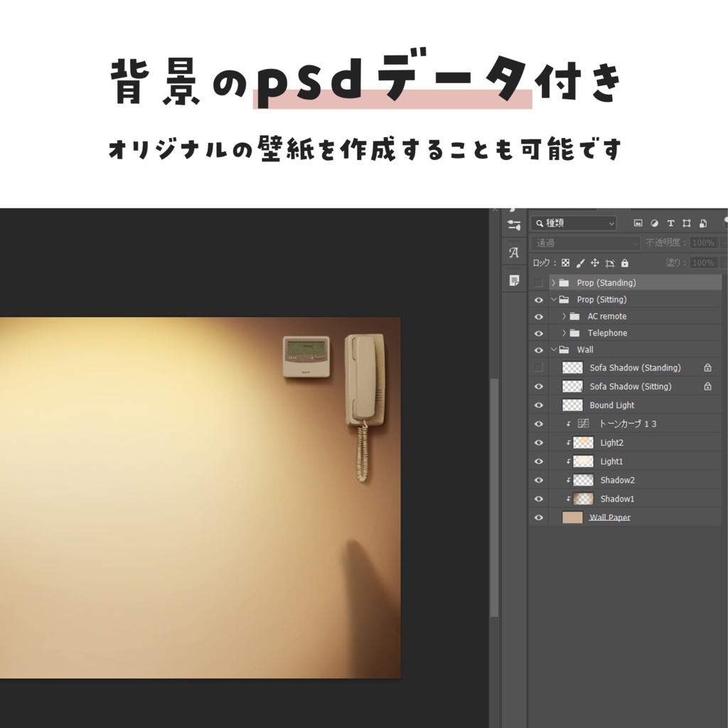Hide the Prop (Sitting) group
Image resolution: width=728 pixels, height=728 pixels.
tap(539, 300)
